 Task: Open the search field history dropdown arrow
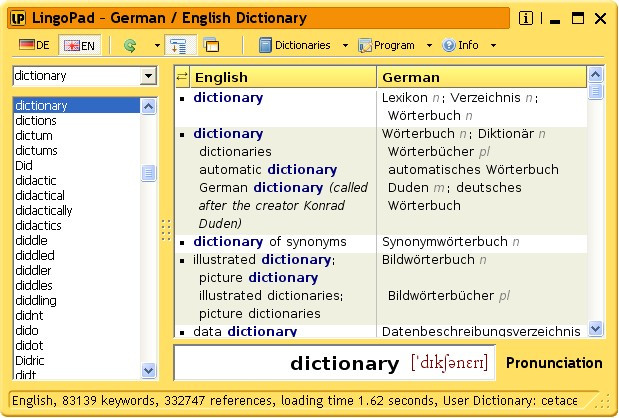point(148,76)
